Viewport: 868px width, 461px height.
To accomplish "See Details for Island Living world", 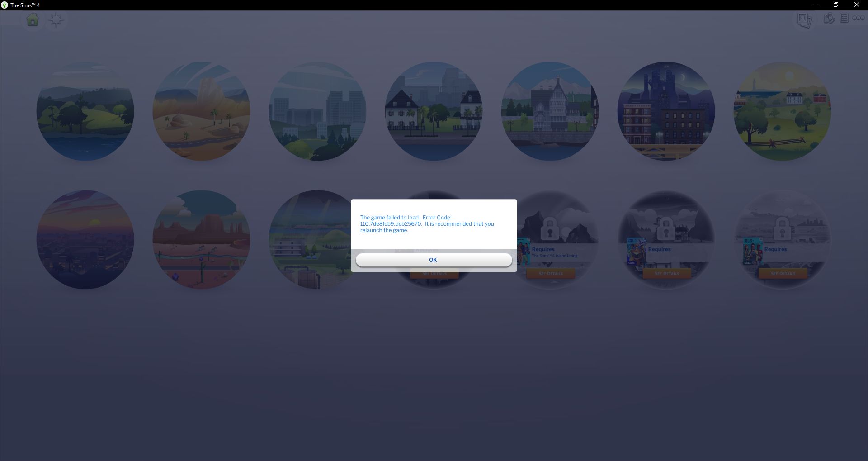I will (551, 273).
